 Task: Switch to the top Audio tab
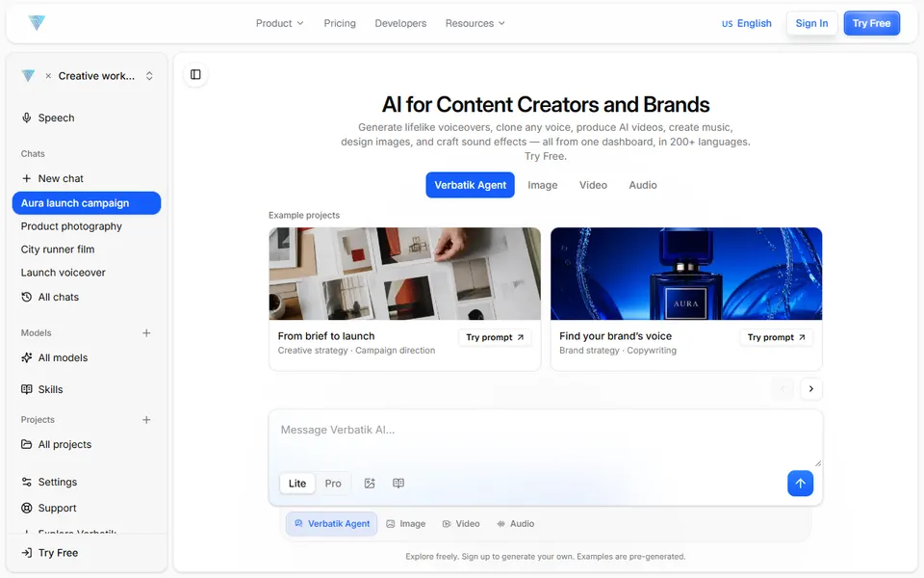(x=643, y=185)
